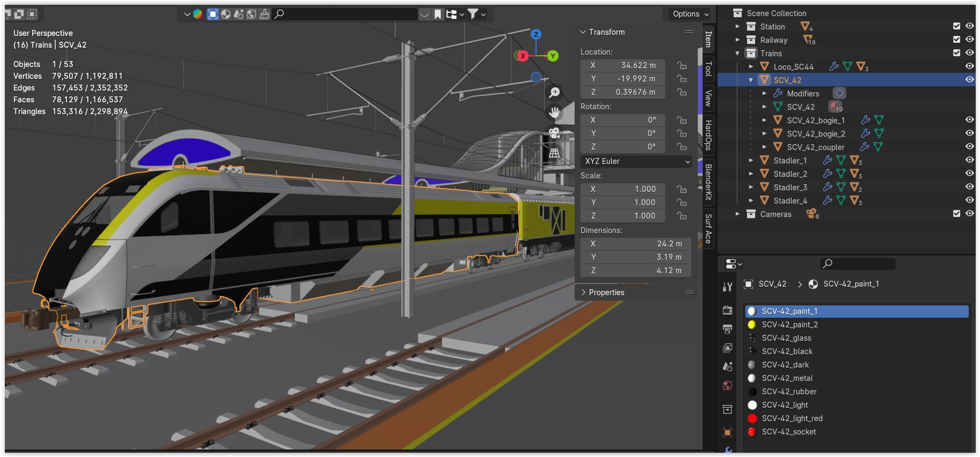Click the modifier wrench icon on Loco_SC44 row
Viewport: 980px width, 457px height.
(834, 66)
